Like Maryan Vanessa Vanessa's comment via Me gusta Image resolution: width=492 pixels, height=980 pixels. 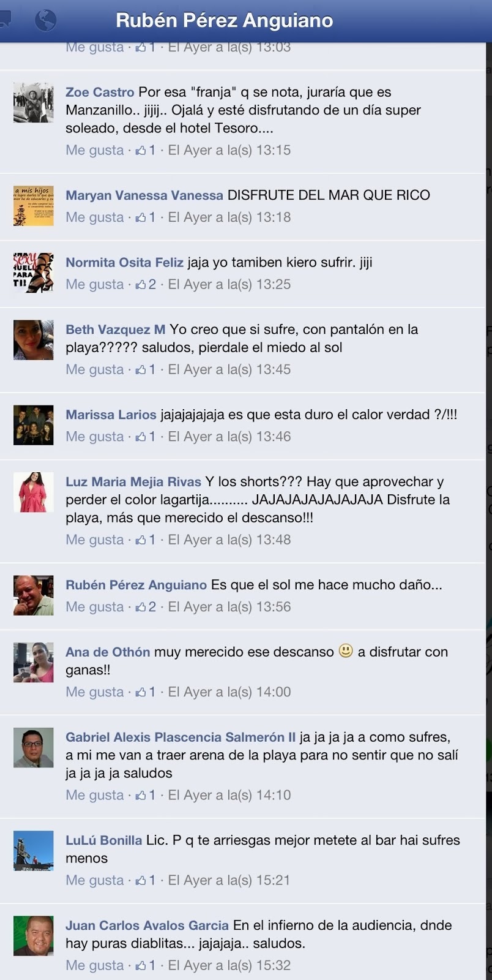[x=95, y=217]
